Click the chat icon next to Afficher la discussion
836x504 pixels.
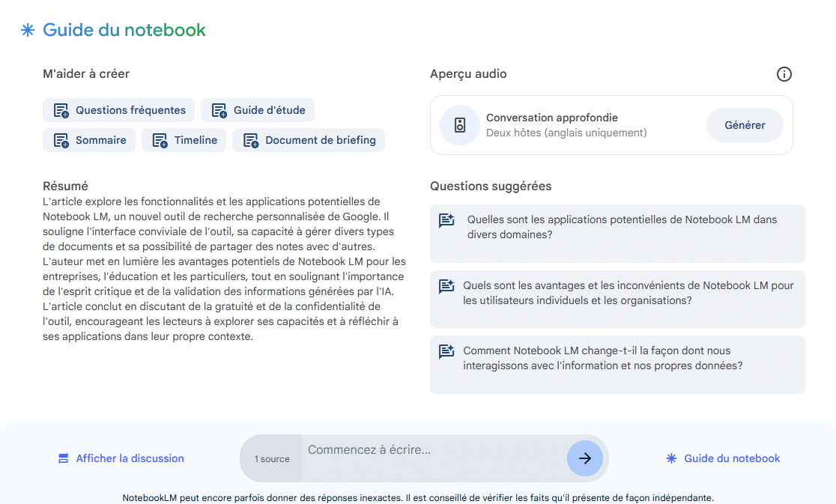pos(64,458)
